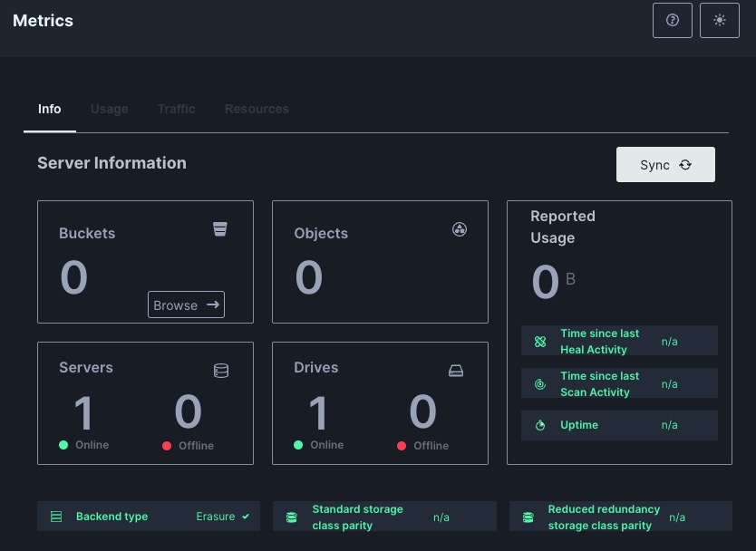
Task: Click the Standard storage class parity icon
Action: (x=292, y=516)
